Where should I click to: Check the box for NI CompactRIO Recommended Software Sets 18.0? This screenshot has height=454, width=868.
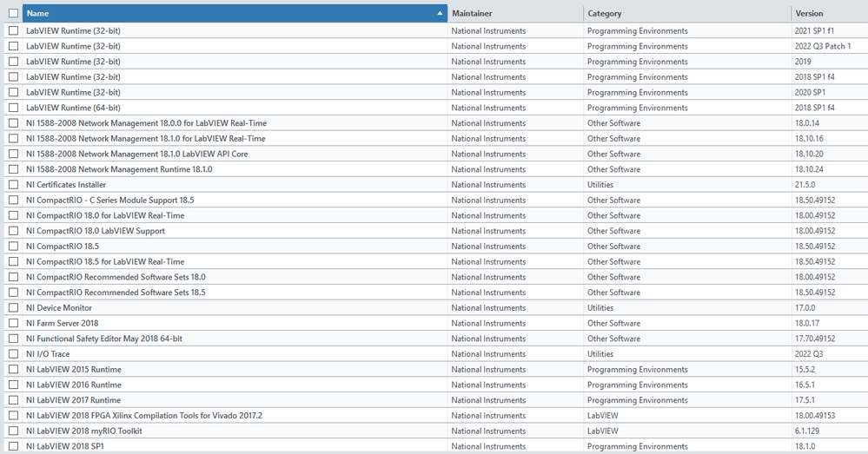pyautogui.click(x=13, y=277)
